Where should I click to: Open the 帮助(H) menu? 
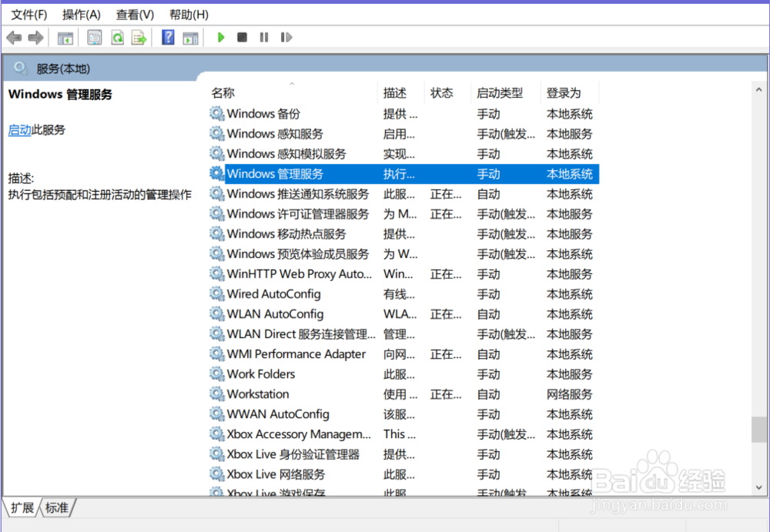coord(189,15)
